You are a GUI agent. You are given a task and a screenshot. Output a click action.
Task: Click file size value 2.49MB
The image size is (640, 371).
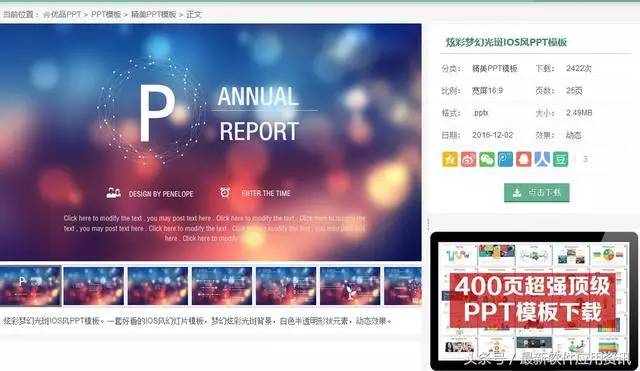[x=579, y=113]
